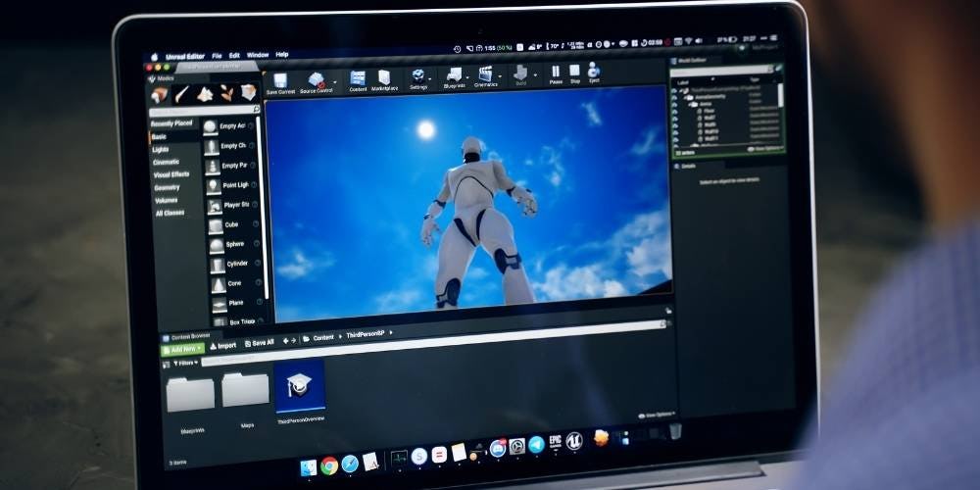Select the Empty Actor placement icon
Viewport: 980px width, 490px height.
210,127
